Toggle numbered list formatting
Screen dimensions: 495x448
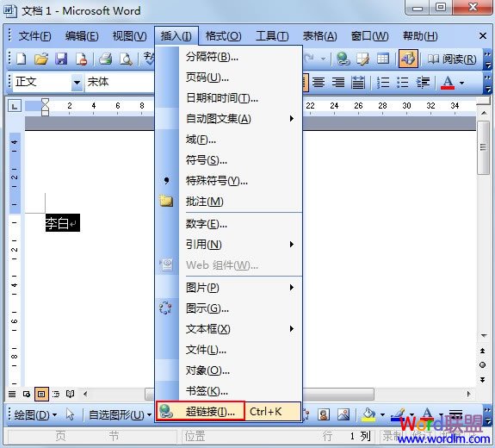[383, 83]
